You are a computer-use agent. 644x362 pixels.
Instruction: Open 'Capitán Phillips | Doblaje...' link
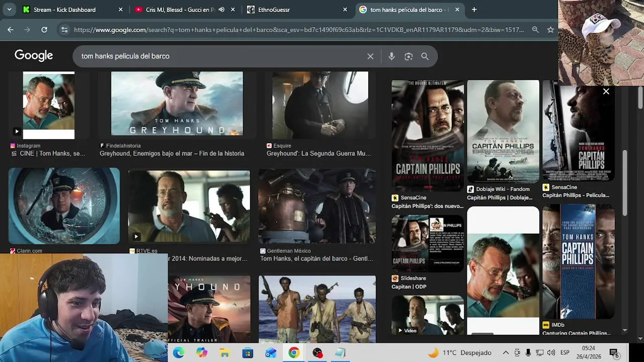[x=500, y=198]
